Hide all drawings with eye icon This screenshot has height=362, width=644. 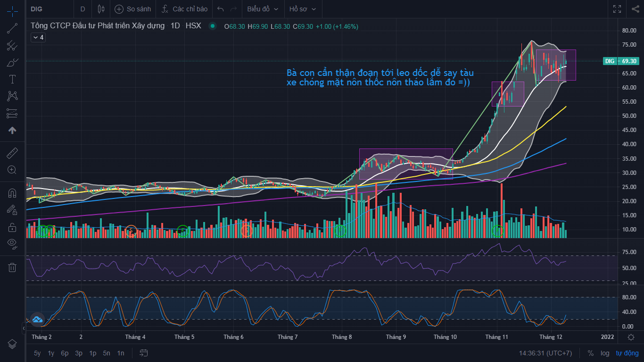click(x=12, y=244)
